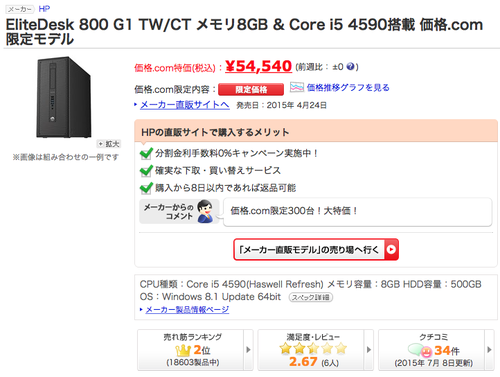
Task: Click the maker comment avatar icon
Action: click(205, 211)
